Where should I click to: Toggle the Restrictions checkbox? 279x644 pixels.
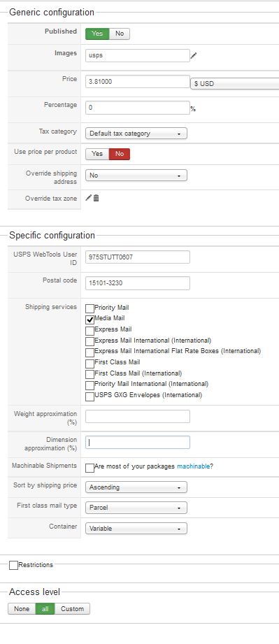(x=13, y=566)
